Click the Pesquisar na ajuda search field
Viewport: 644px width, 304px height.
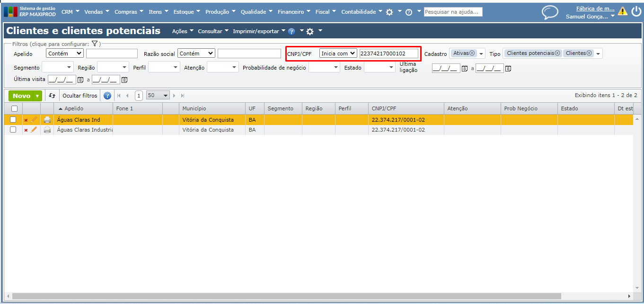click(453, 12)
